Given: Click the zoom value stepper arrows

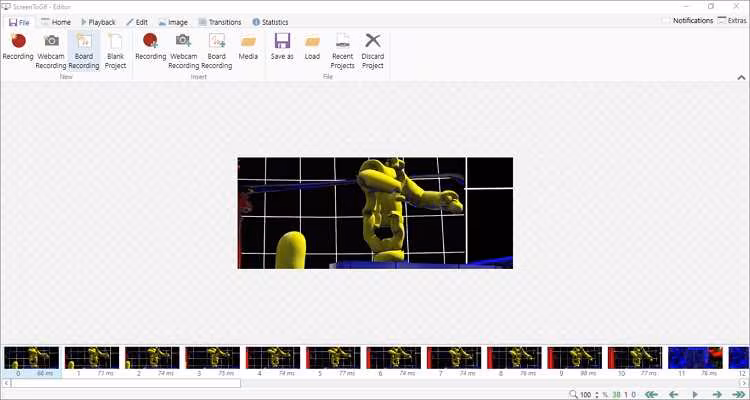Looking at the screenshot, I should 596,395.
